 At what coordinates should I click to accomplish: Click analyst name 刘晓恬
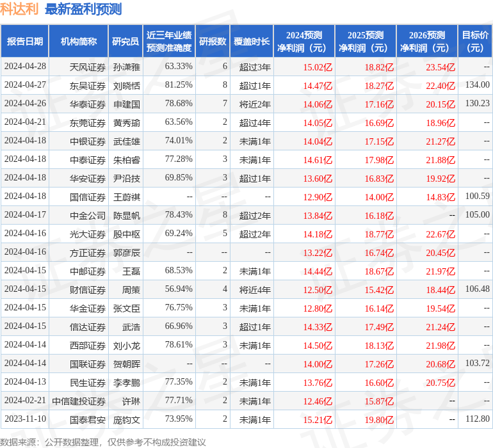(x=127, y=86)
